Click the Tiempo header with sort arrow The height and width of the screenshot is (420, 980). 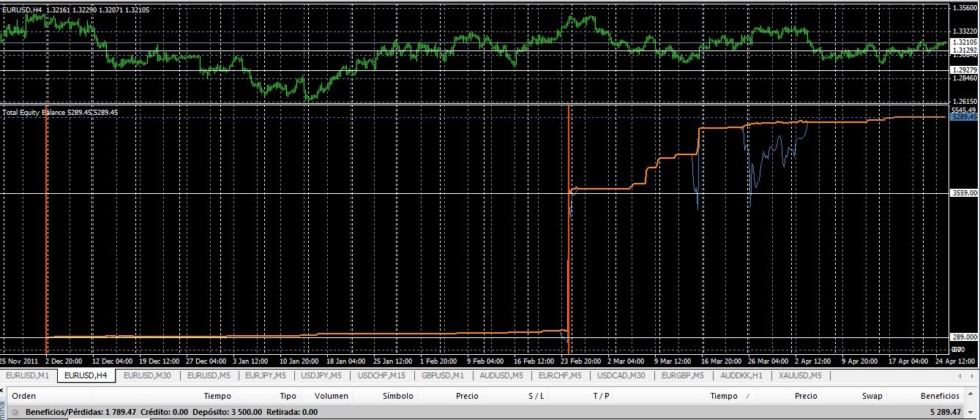point(724,396)
